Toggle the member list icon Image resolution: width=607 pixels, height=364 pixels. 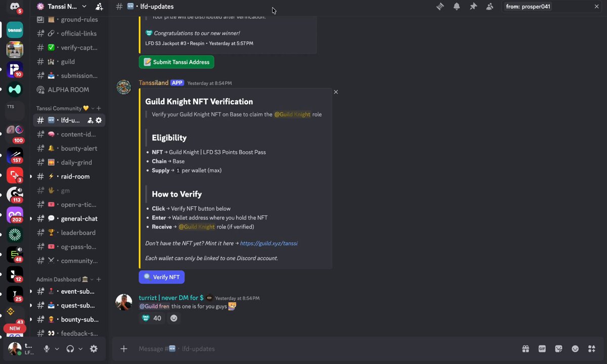tap(490, 7)
